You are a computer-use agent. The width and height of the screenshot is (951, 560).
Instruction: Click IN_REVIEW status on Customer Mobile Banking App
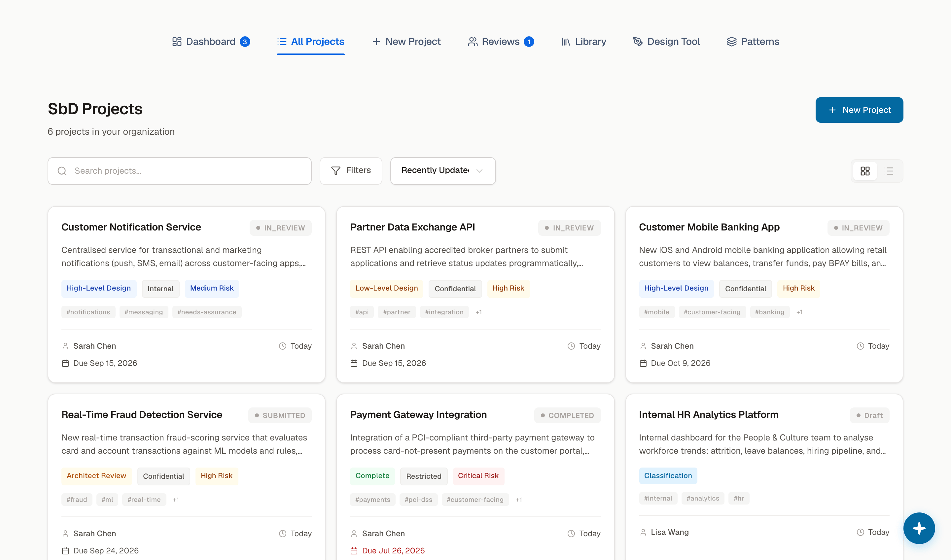(x=858, y=228)
